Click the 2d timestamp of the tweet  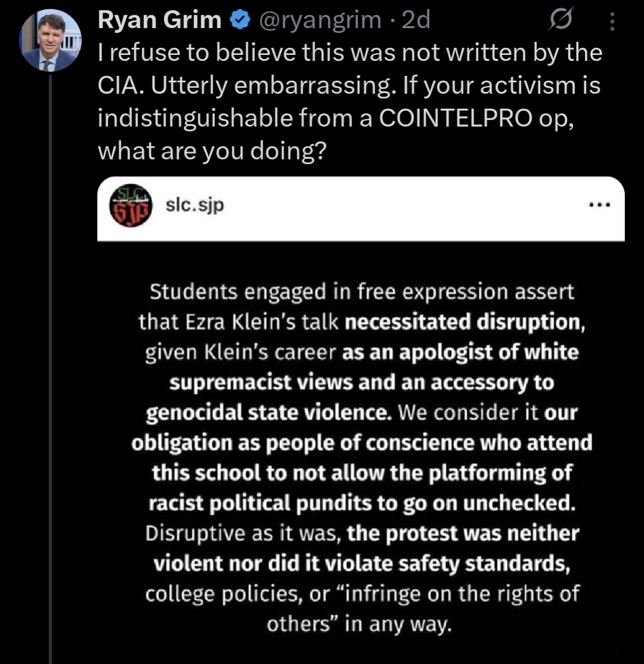pyautogui.click(x=415, y=20)
